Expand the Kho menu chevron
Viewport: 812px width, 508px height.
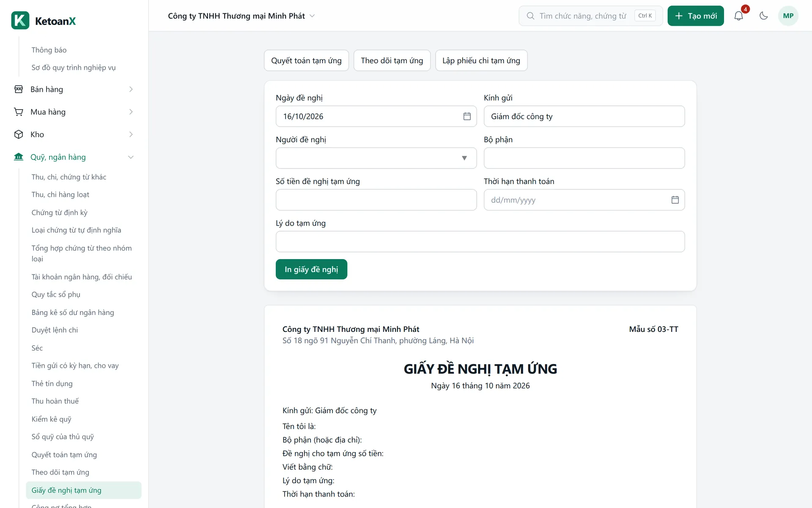[x=131, y=134]
